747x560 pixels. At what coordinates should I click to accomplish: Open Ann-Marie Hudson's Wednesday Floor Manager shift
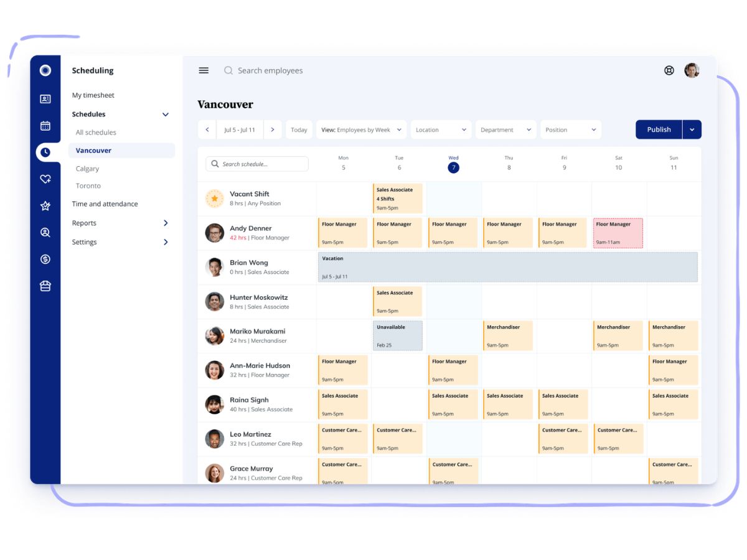pos(453,370)
